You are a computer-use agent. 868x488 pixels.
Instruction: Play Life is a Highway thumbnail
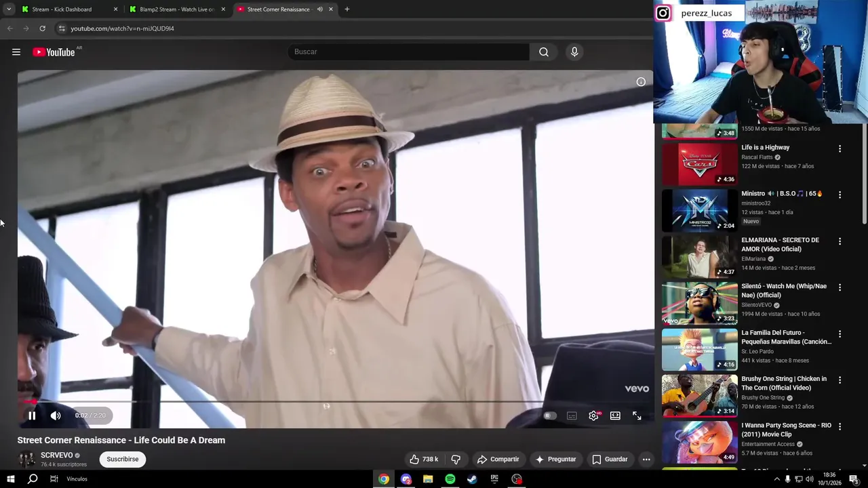[x=700, y=164]
